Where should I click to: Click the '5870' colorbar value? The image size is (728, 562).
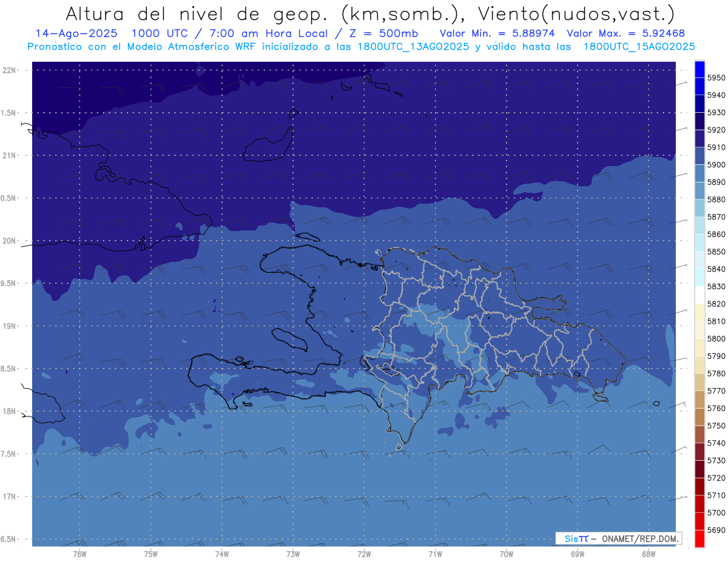point(716,217)
